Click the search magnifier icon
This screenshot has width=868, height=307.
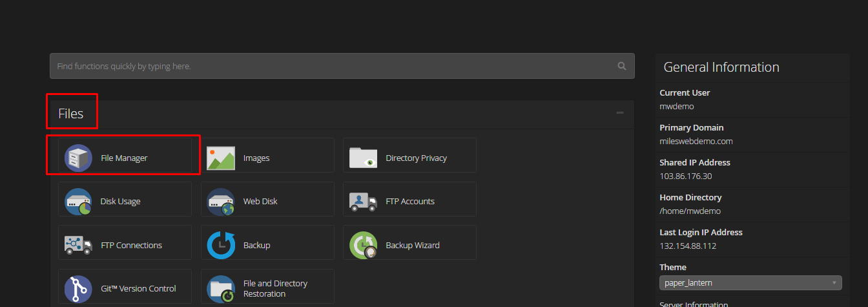[622, 66]
